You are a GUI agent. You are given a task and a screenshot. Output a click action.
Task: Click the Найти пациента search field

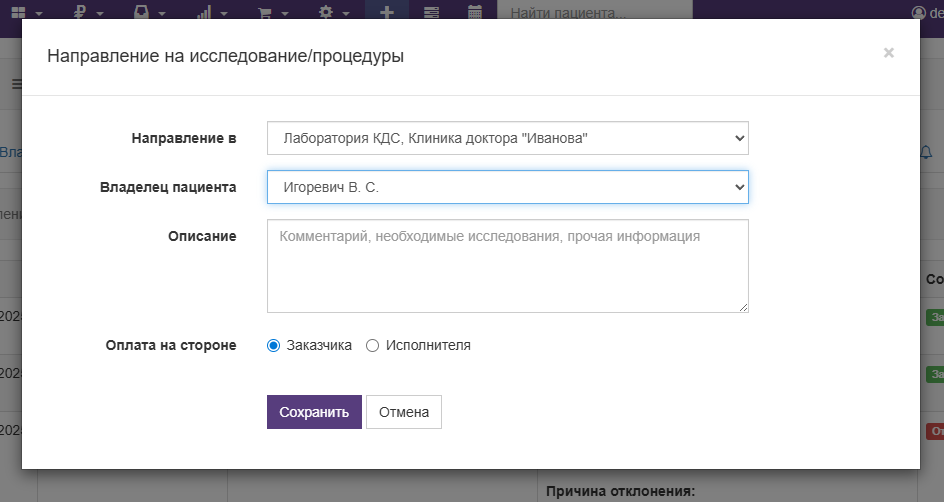click(594, 13)
